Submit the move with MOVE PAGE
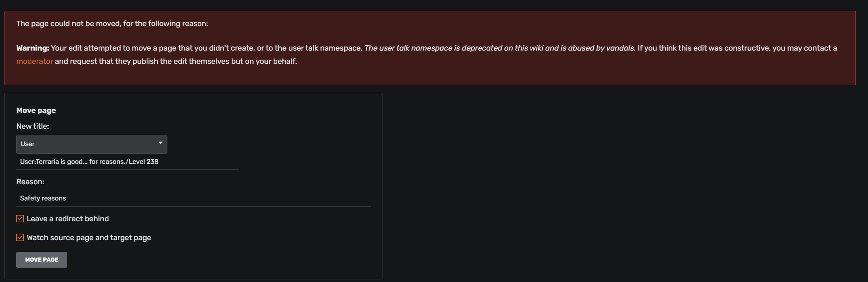 pyautogui.click(x=41, y=259)
